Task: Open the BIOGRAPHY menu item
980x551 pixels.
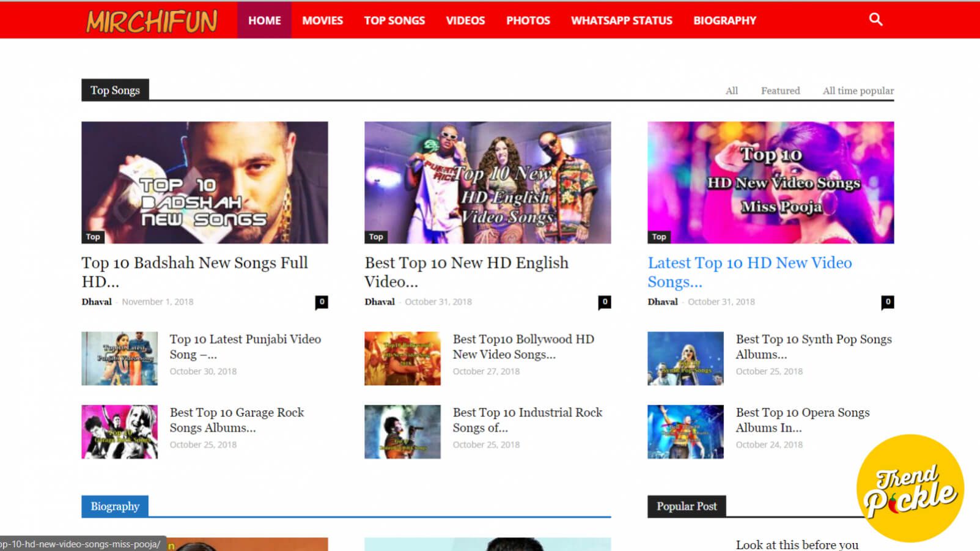Action: coord(724,20)
